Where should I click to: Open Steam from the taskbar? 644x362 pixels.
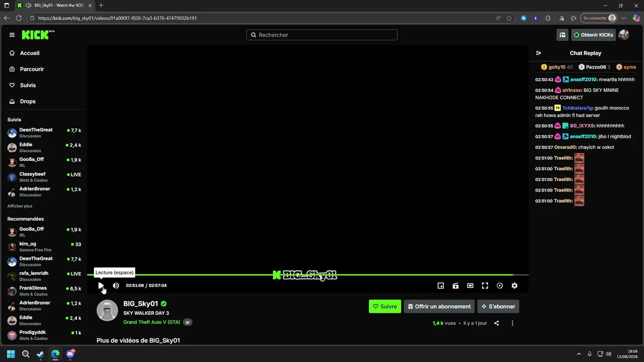tap(40, 354)
